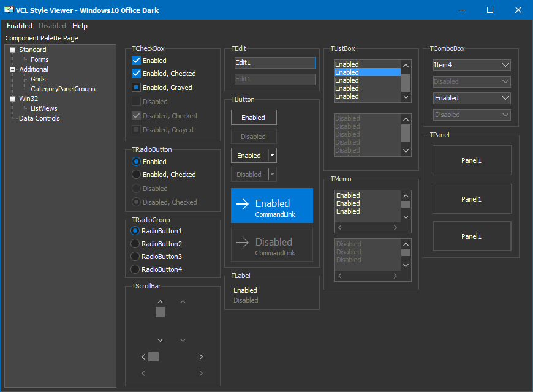533x392 pixels.
Task: Click the middle Panel1 panel
Action: pyautogui.click(x=472, y=199)
